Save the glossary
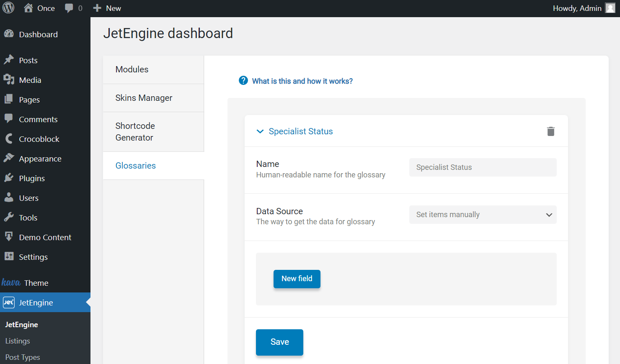Viewport: 620px width, 364px height. pos(279,342)
